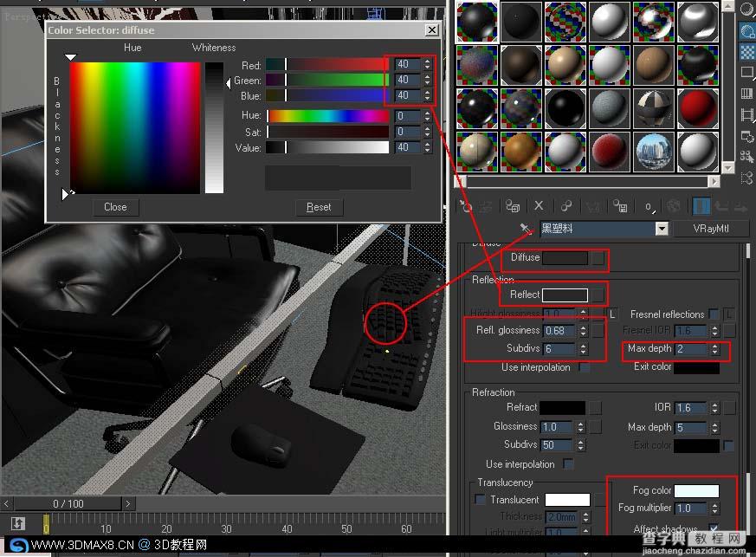This screenshot has height=557, width=756.
Task: Click the Video Color Check icon
Action: tap(746, 93)
